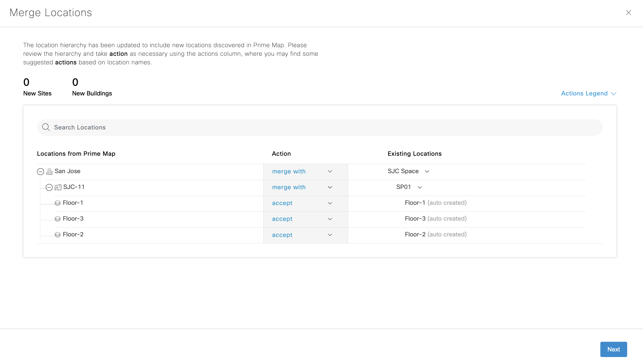Viewport: 643px width, 364px height.
Task: Click the SJC-11 building icon
Action: (x=58, y=187)
